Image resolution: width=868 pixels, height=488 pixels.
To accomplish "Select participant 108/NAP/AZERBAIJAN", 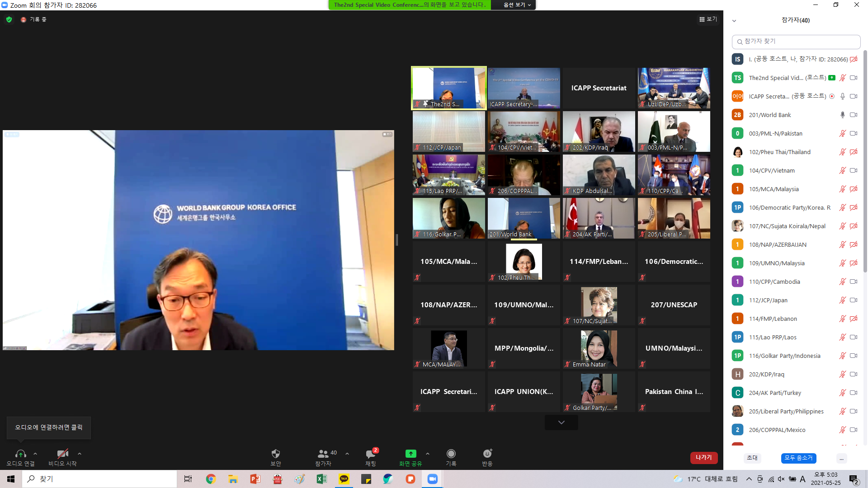I will pyautogui.click(x=796, y=244).
